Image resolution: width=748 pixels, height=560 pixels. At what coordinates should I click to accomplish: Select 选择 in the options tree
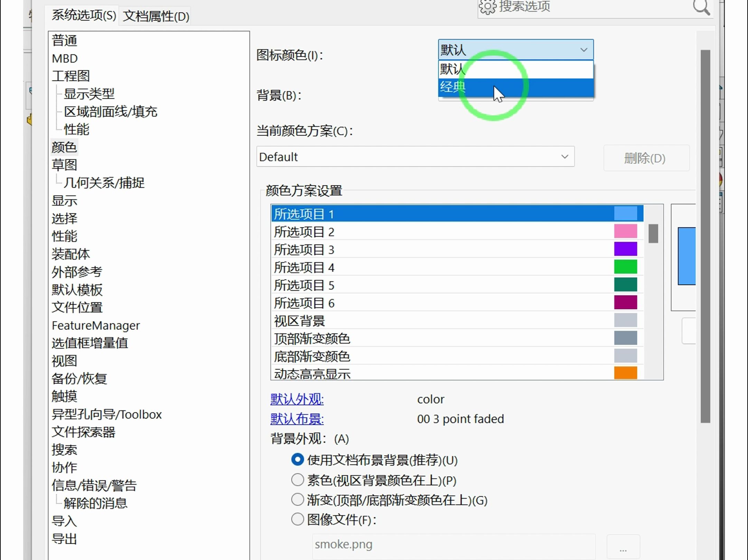click(x=64, y=218)
